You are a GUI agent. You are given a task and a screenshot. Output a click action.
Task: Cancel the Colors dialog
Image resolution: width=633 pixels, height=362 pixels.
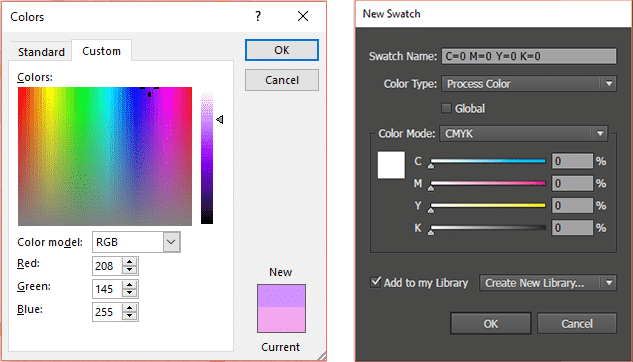282,80
